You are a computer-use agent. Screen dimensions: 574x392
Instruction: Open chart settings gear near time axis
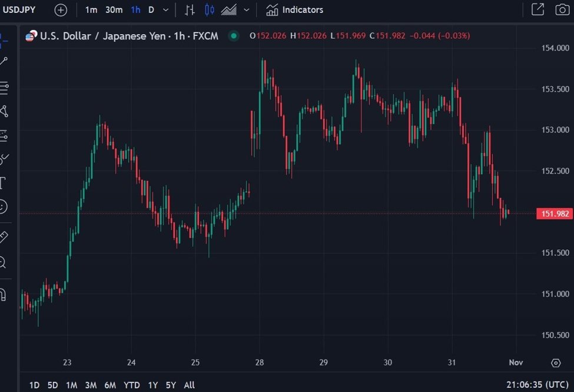556,363
